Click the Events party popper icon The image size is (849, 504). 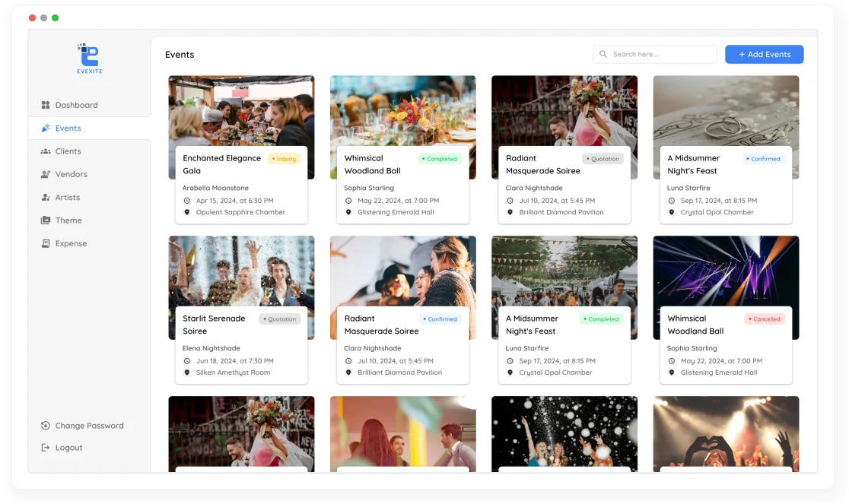tap(46, 128)
